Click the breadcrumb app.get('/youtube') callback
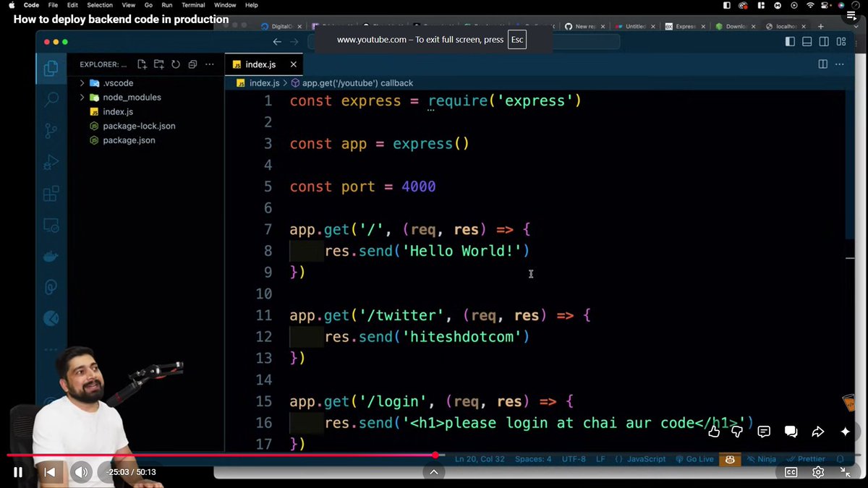868x488 pixels. click(x=352, y=83)
